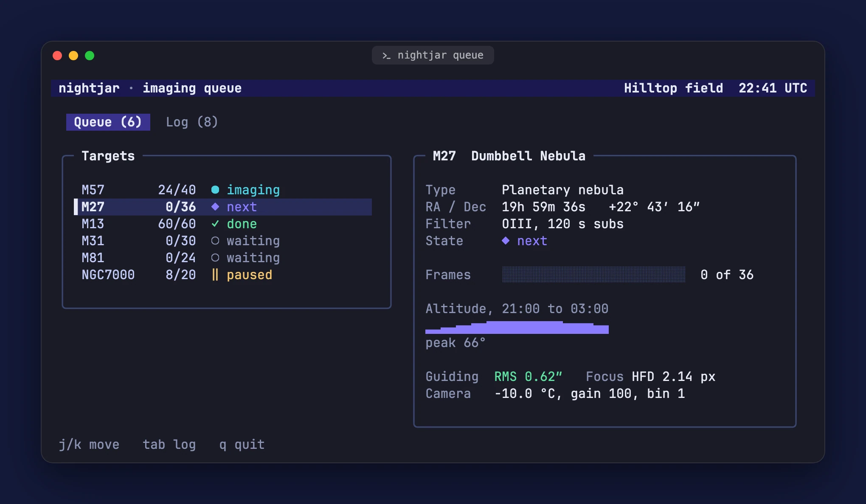866x504 pixels.
Task: Click the 'tab log' shortcut hint
Action: 169,445
